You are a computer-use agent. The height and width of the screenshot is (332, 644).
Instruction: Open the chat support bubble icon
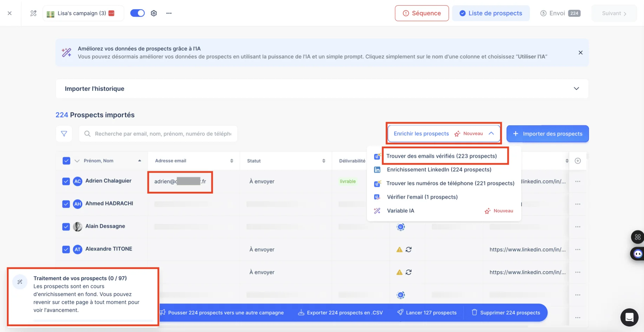pos(629,317)
